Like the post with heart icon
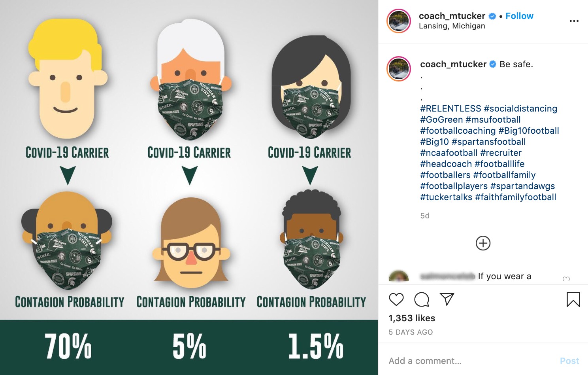Screen dimensions: 588x375 (x=396, y=300)
